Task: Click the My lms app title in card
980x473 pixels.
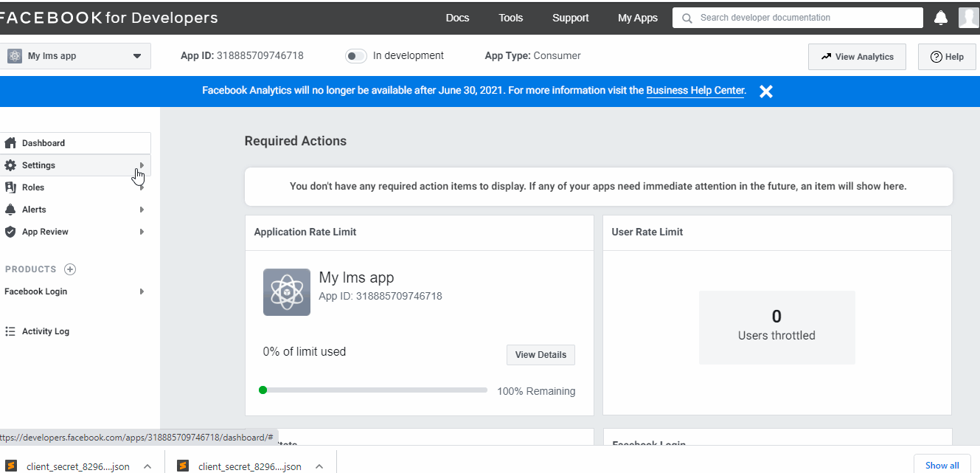Action: (x=356, y=277)
